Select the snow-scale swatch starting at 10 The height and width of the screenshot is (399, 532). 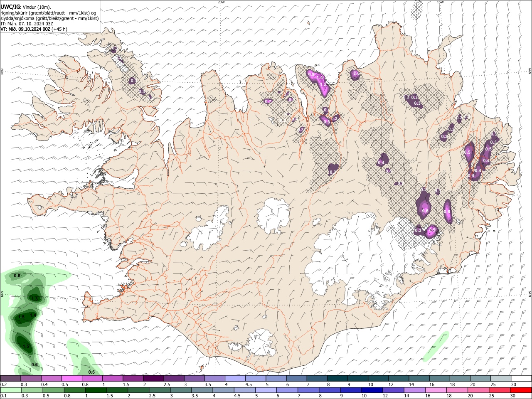(x=378, y=378)
